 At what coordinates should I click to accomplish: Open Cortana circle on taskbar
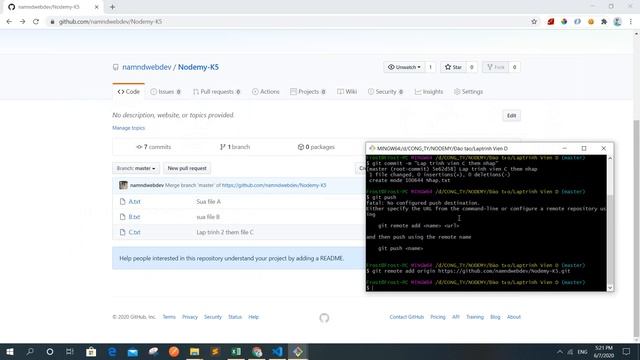50,351
